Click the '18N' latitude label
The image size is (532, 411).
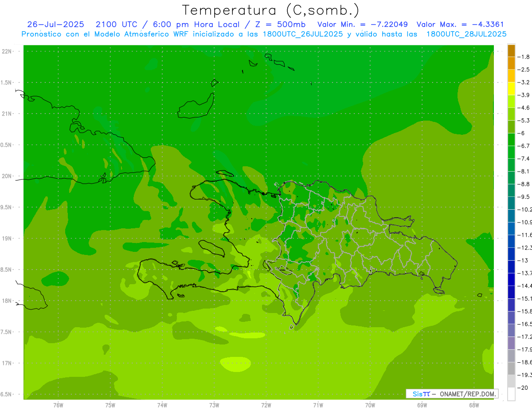pos(7,301)
